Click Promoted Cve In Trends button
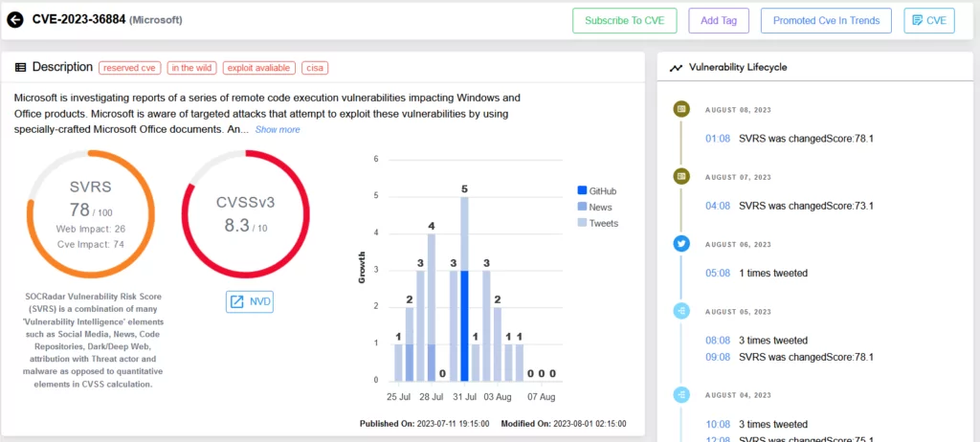Viewport: 980px width, 442px height. coord(826,21)
